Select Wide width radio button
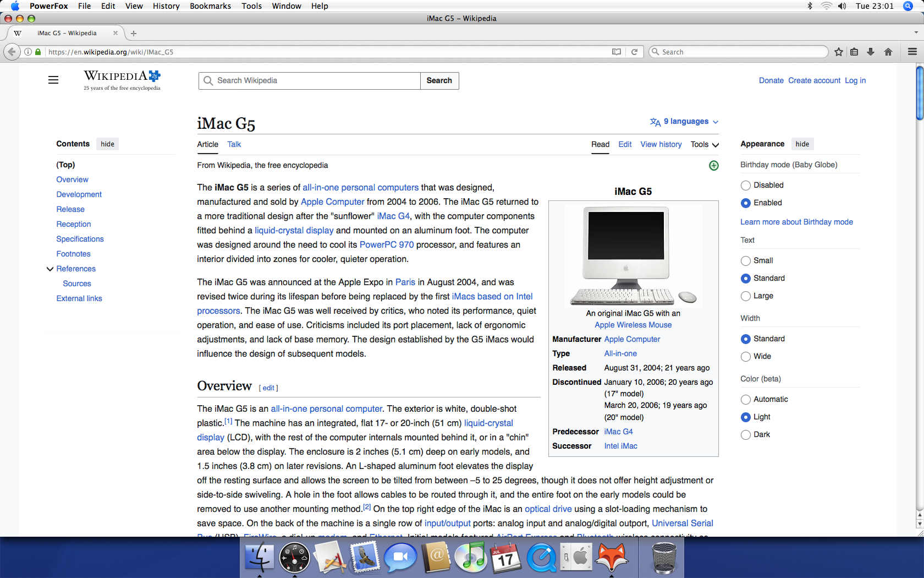This screenshot has height=578, width=924. pyautogui.click(x=746, y=357)
